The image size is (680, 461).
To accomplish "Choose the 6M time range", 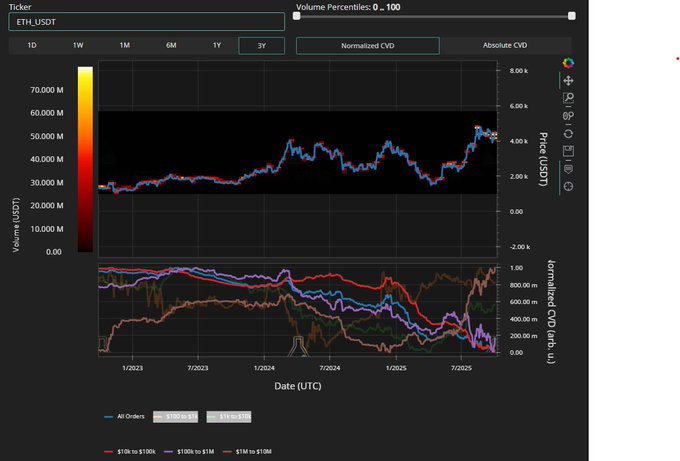I will 171,45.
